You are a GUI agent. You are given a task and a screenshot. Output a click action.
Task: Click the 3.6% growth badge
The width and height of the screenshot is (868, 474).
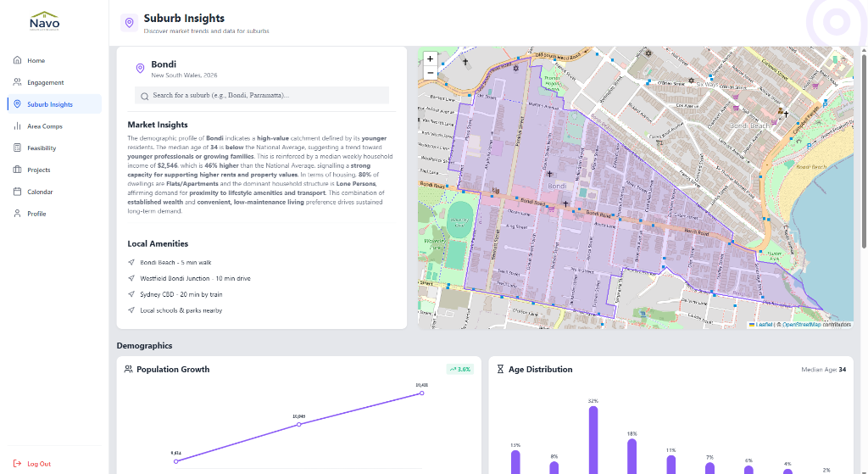tap(460, 369)
